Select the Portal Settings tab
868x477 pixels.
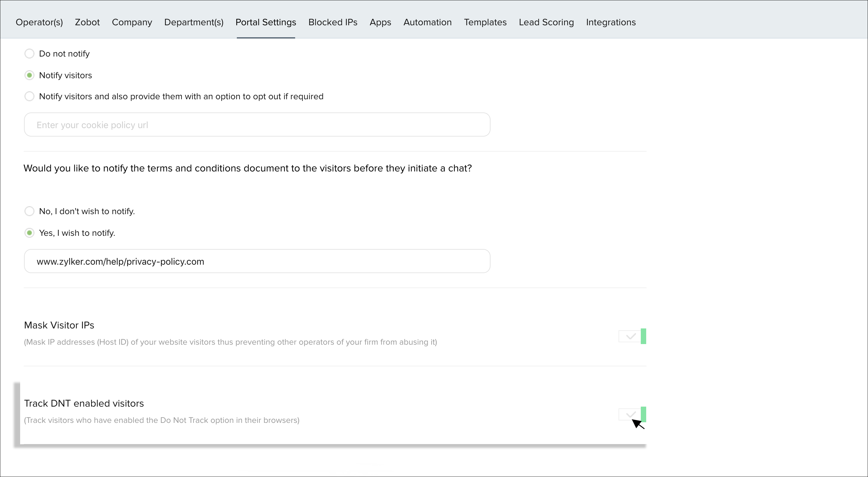point(265,22)
